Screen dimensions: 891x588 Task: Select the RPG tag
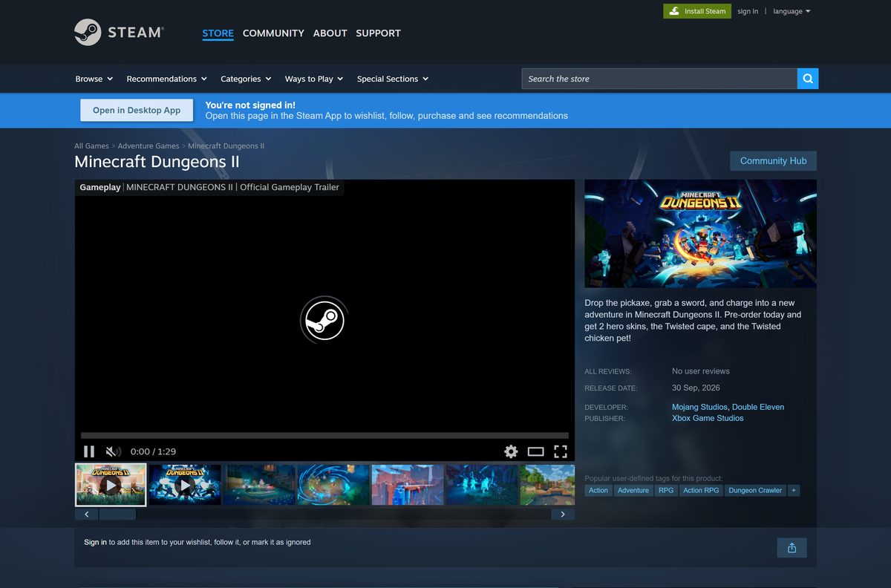coord(666,491)
